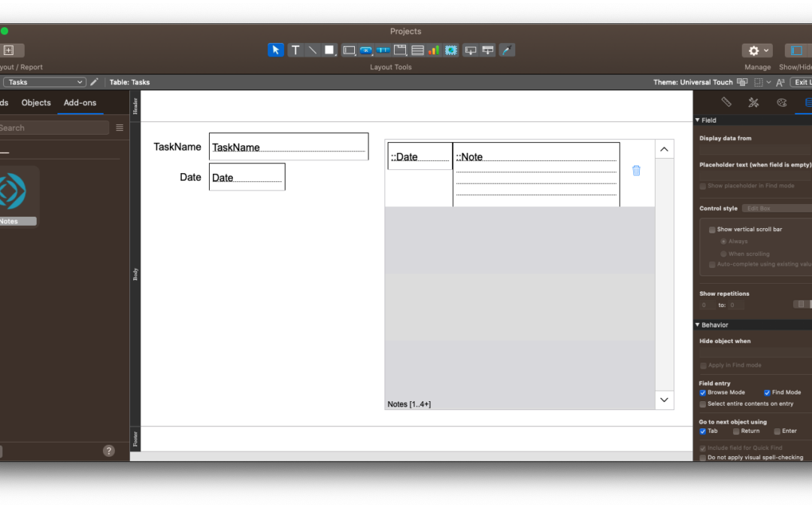Screen dimensions: 812x508
Task: Uncheck Find Mode field entry
Action: coord(767,392)
